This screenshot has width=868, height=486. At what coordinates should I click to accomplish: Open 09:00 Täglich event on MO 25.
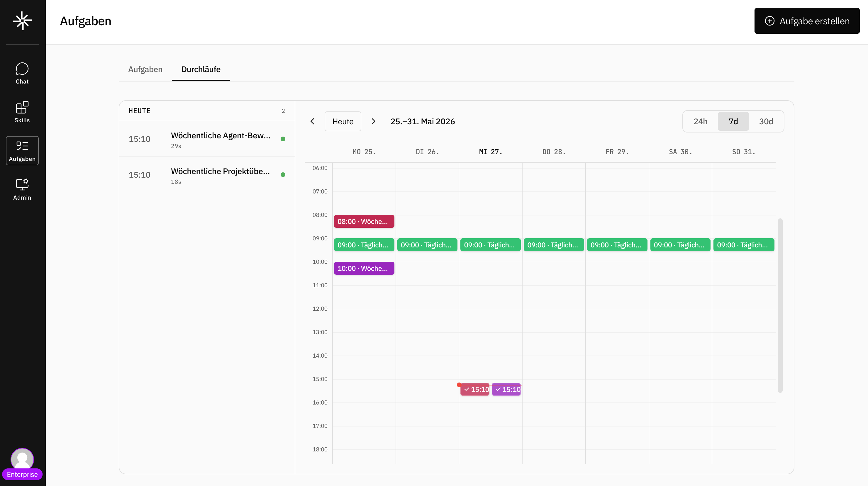pos(364,245)
